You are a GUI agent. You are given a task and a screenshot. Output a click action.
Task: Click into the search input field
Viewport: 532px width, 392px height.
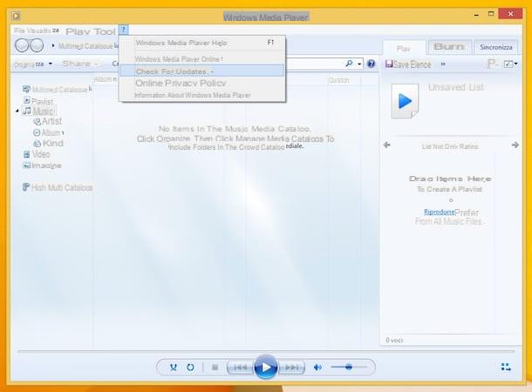click(314, 64)
